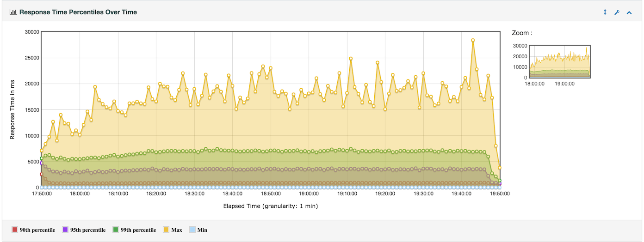Click the highest Max peak point near 19:43
644x242 pixels.
pyautogui.click(x=473, y=40)
